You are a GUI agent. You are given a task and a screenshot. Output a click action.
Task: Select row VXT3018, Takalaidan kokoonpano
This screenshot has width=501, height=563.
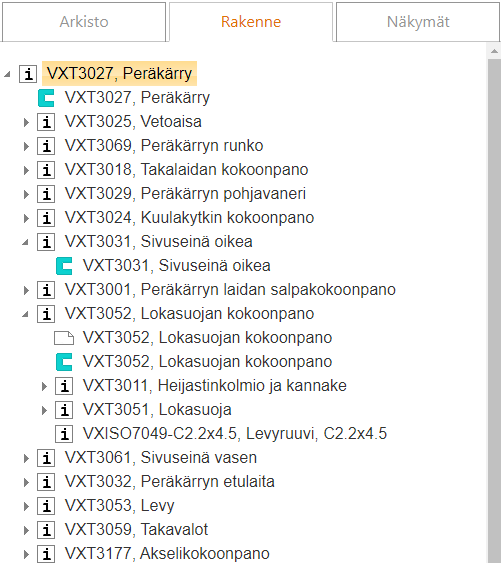(186, 170)
